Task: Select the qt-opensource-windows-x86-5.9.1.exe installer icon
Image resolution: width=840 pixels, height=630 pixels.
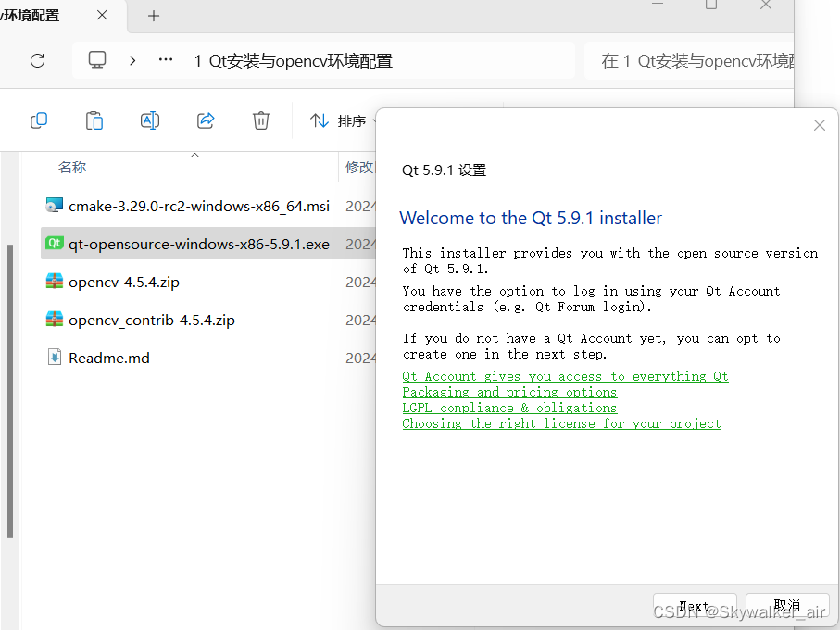Action: [x=54, y=244]
